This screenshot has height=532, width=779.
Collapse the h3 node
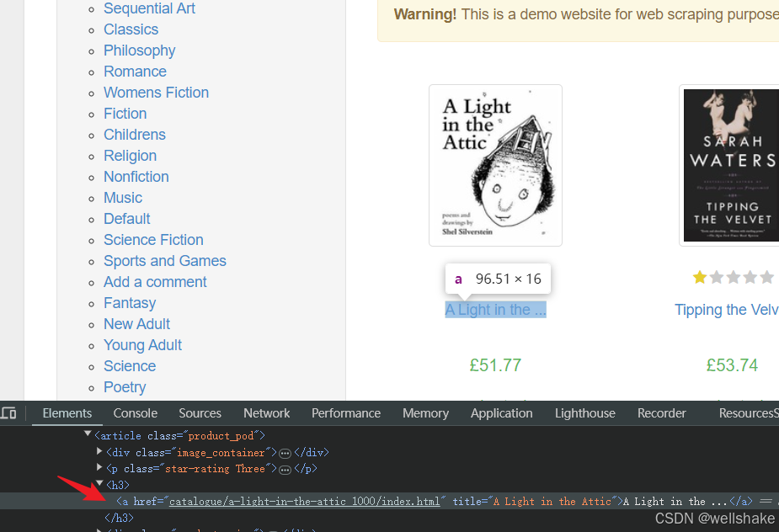pyautogui.click(x=99, y=483)
